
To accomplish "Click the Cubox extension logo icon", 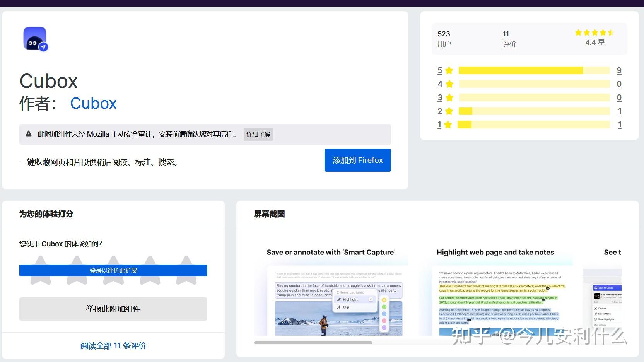I will click(35, 39).
